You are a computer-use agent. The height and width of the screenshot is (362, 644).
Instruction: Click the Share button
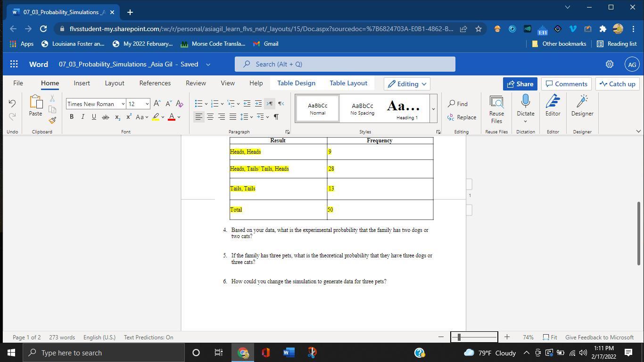tap(520, 84)
